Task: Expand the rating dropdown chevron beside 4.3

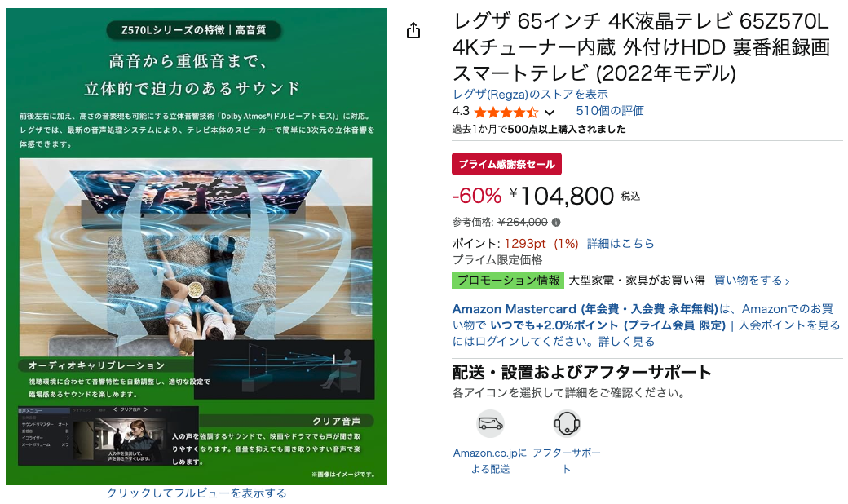Action: click(550, 113)
